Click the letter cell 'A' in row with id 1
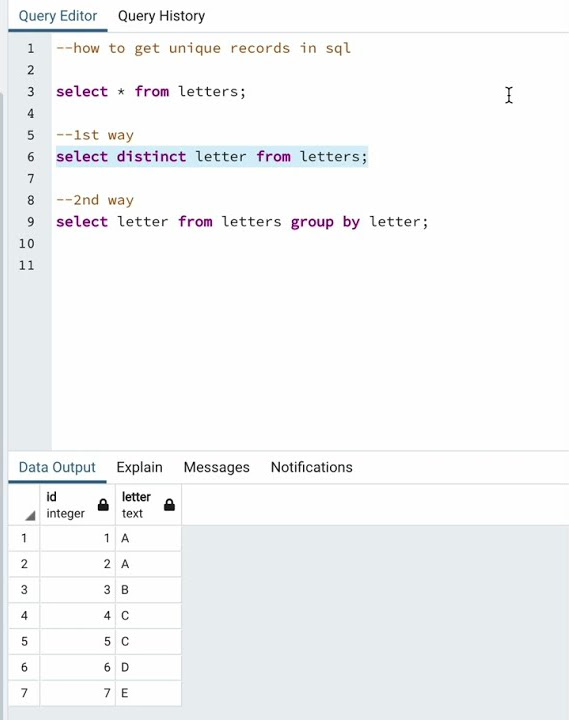569x720 pixels. 148,538
